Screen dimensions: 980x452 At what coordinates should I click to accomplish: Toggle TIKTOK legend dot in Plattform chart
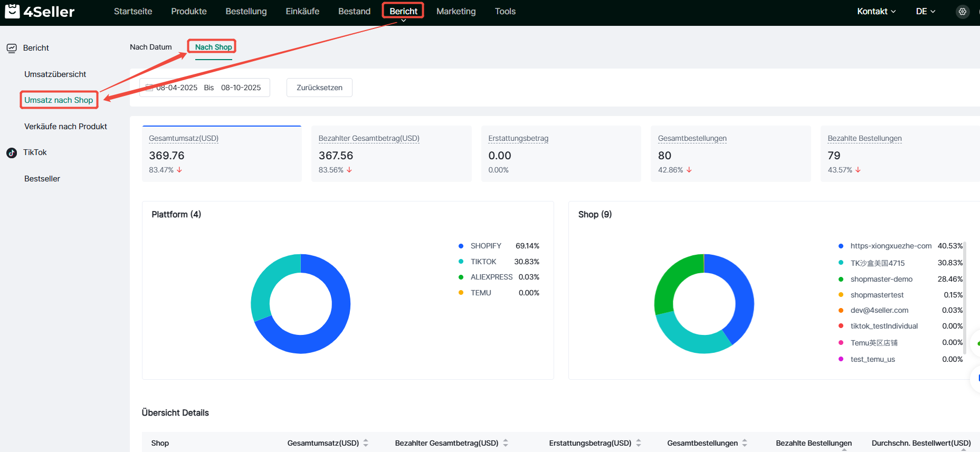point(461,262)
